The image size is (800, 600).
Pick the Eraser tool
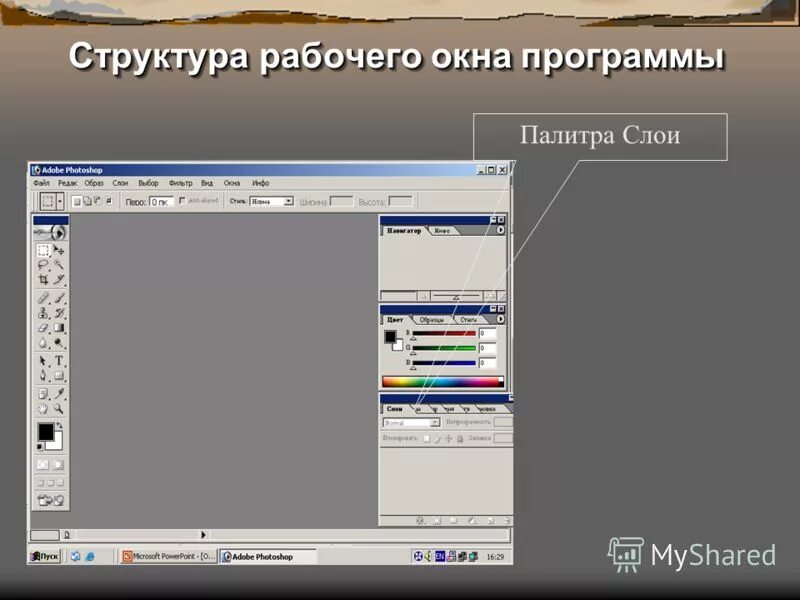coord(42,328)
